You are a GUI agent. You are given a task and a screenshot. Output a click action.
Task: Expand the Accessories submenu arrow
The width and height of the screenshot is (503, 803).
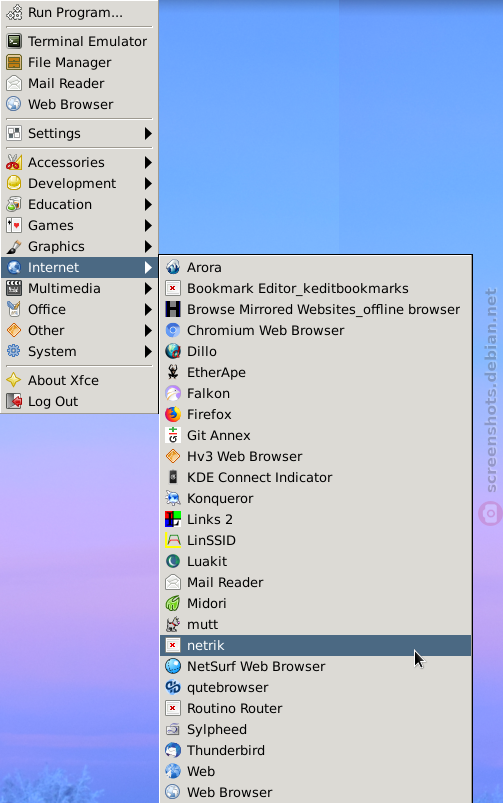[x=148, y=162]
